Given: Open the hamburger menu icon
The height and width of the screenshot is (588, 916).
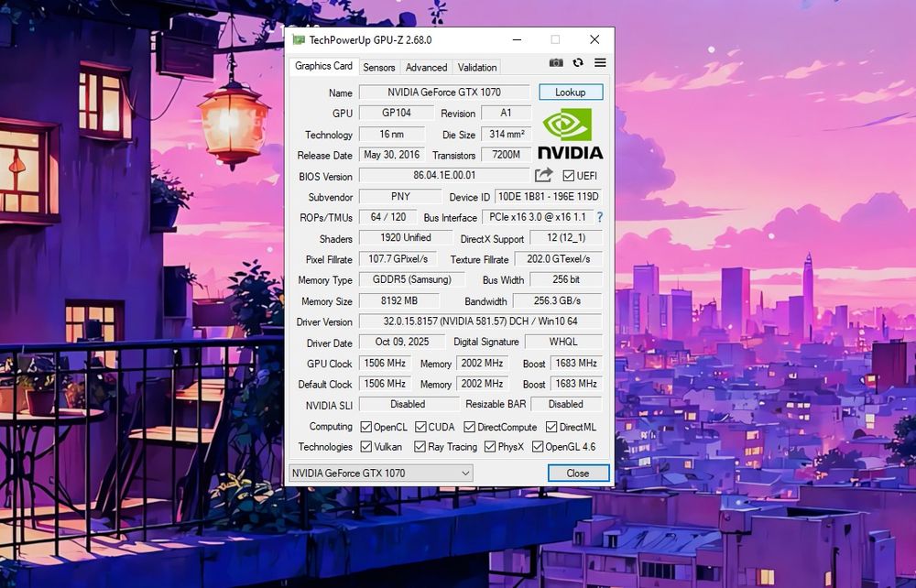Looking at the screenshot, I should (x=600, y=62).
